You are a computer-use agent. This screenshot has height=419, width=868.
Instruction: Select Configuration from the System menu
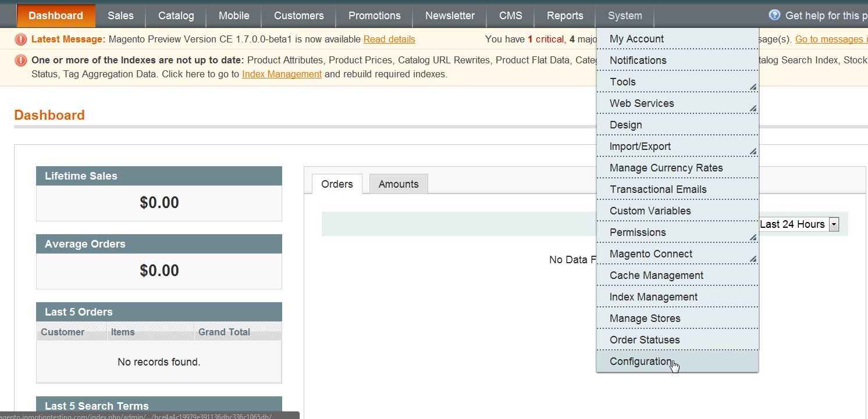(640, 361)
